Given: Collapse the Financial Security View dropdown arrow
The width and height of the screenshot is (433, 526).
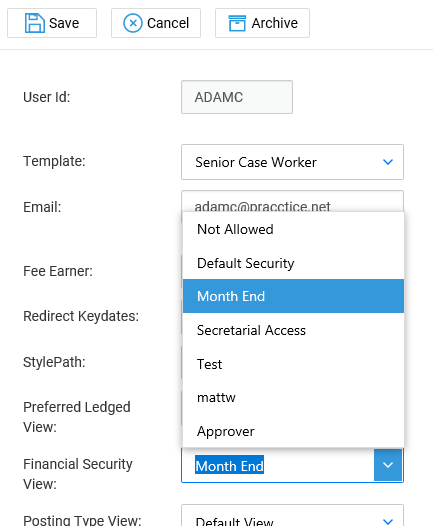Looking at the screenshot, I should [388, 465].
